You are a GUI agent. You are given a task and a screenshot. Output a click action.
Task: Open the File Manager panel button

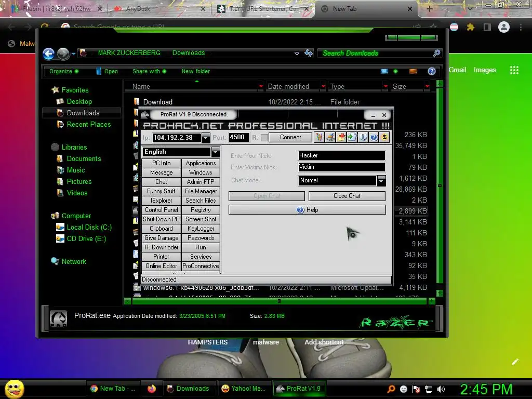click(201, 191)
